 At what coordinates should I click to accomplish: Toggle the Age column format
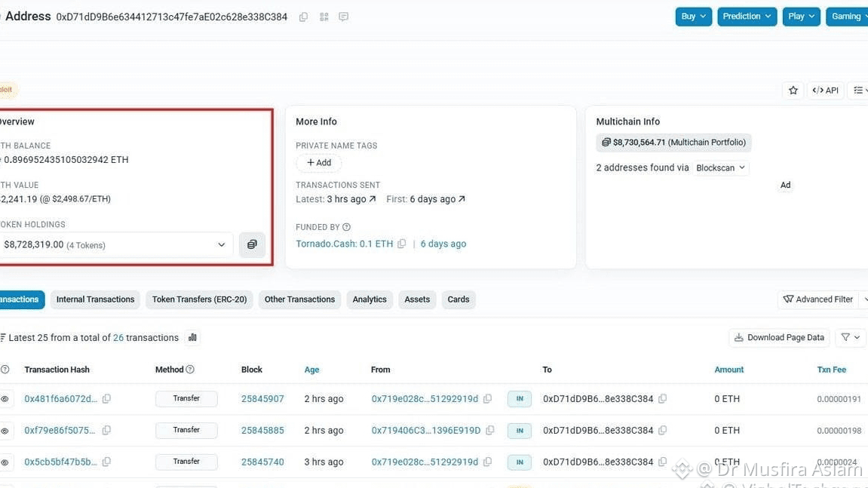click(x=311, y=370)
